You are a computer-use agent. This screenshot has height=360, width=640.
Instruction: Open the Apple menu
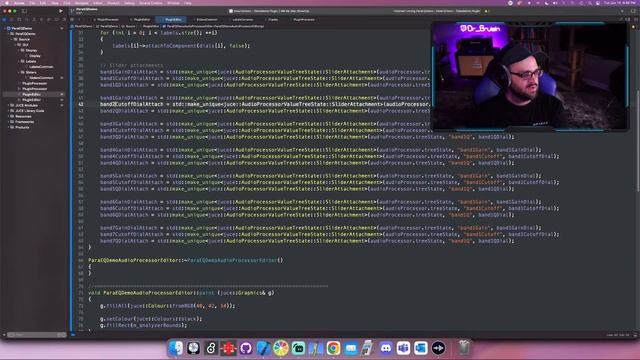pyautogui.click(x=7, y=3)
